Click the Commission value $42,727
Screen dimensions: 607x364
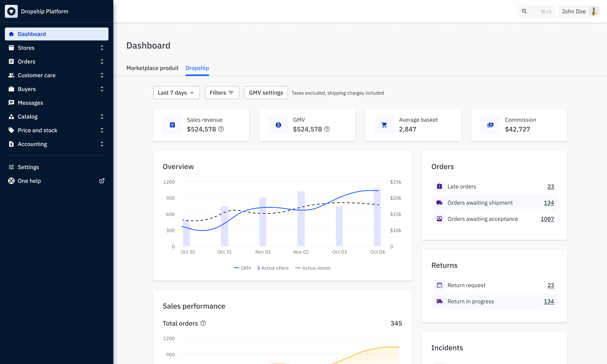(517, 129)
